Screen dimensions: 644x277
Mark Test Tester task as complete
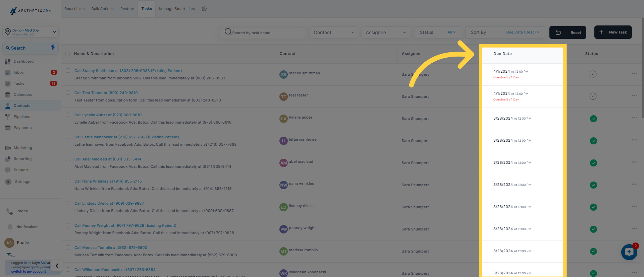coord(593,96)
